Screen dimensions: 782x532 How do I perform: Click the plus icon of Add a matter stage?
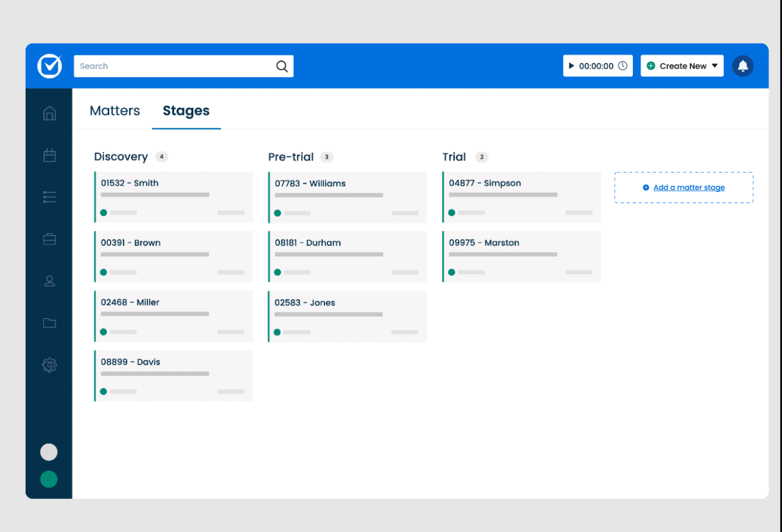point(646,188)
